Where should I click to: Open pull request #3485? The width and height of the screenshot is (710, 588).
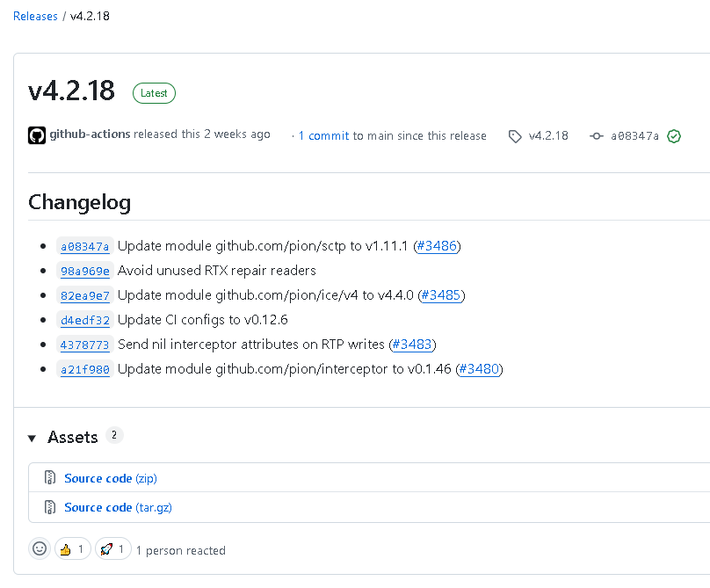click(x=440, y=295)
